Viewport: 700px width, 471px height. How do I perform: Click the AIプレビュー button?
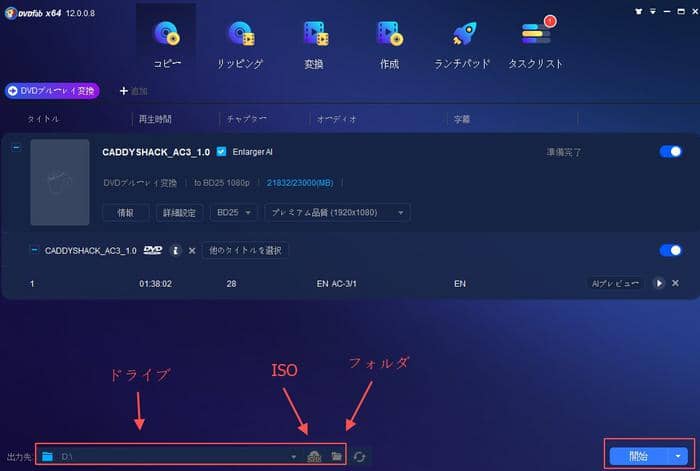(x=615, y=283)
